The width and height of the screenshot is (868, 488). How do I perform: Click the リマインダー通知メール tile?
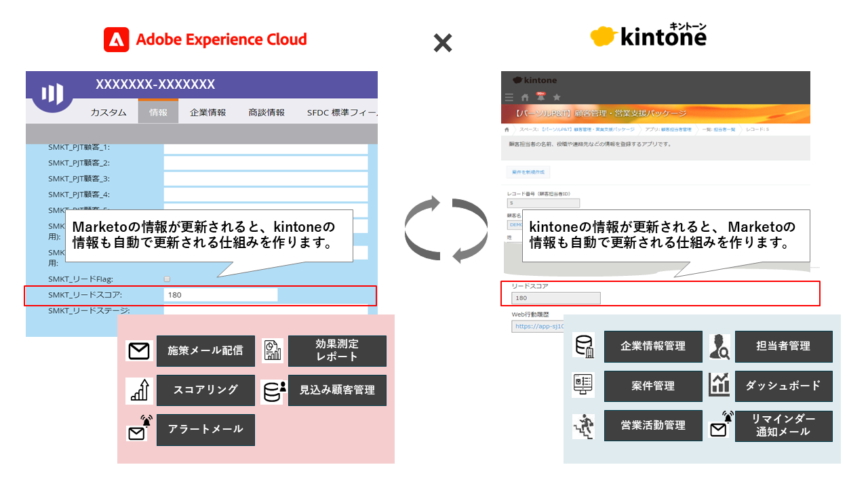pyautogui.click(x=783, y=426)
